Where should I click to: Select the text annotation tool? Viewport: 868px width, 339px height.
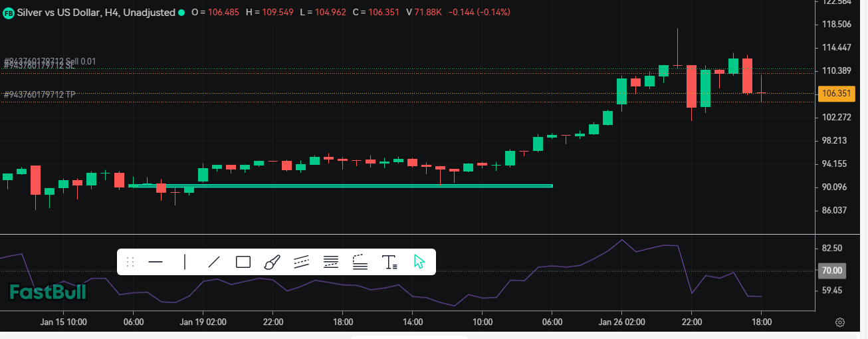(x=389, y=262)
